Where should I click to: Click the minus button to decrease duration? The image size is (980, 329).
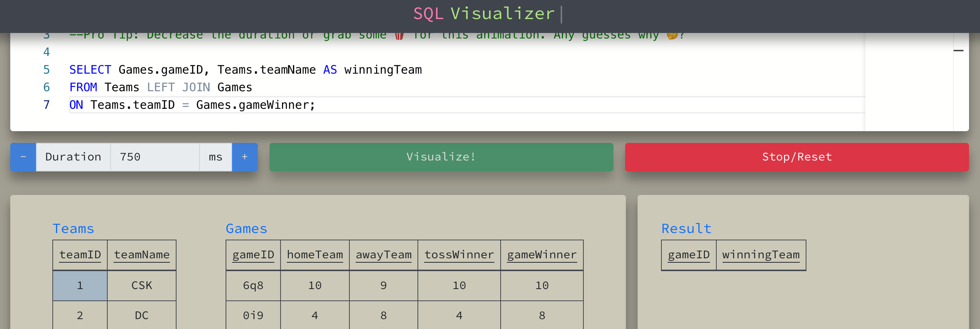pos(23,157)
